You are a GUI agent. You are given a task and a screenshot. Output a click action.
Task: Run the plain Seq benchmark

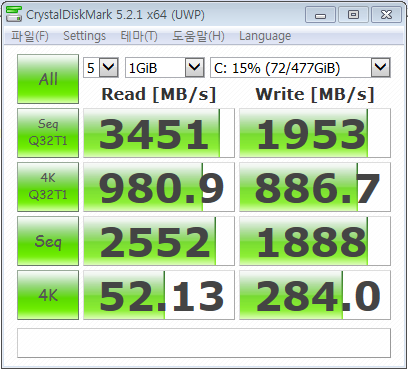click(48, 241)
